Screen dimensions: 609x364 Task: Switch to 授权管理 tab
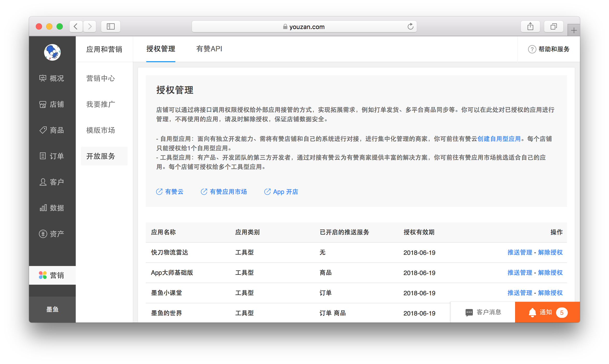tap(161, 49)
